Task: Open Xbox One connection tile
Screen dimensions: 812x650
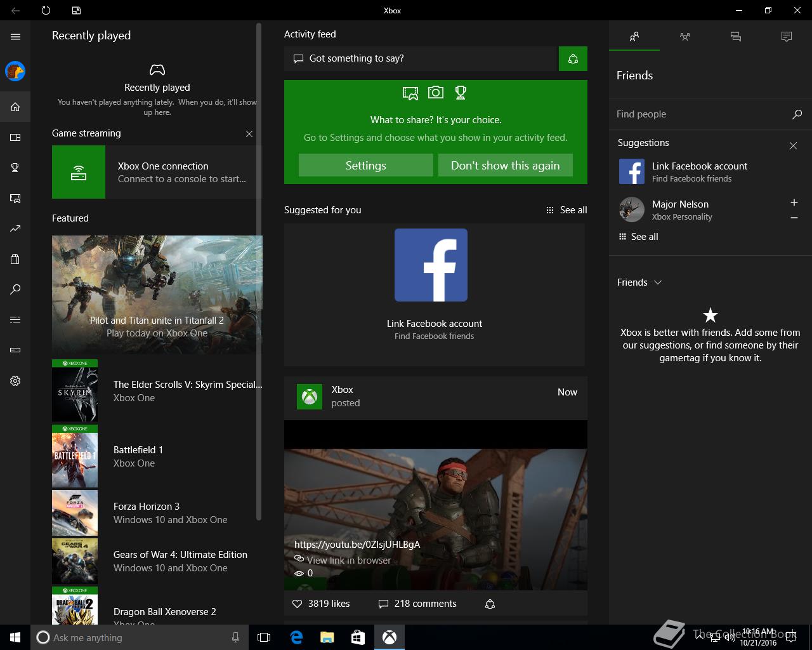Action: click(157, 172)
